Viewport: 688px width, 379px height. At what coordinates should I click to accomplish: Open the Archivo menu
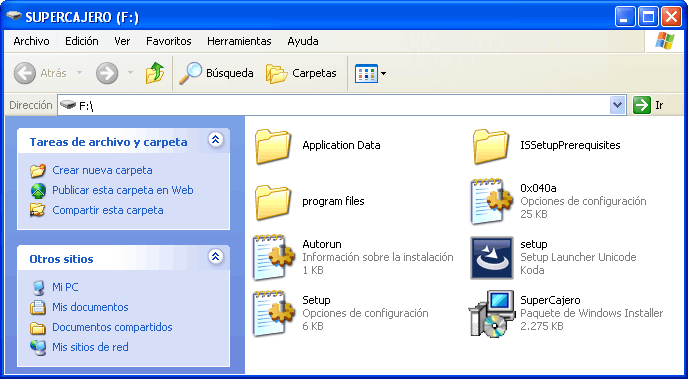[x=31, y=41]
